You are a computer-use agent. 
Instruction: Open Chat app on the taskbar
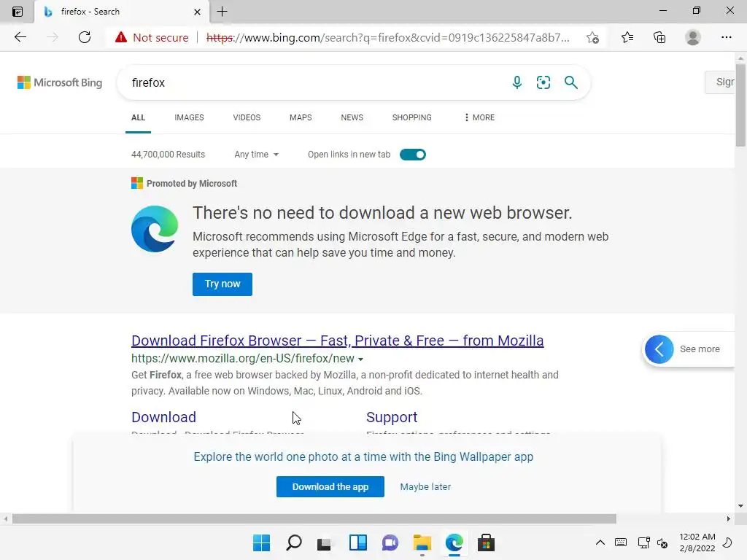pos(390,542)
